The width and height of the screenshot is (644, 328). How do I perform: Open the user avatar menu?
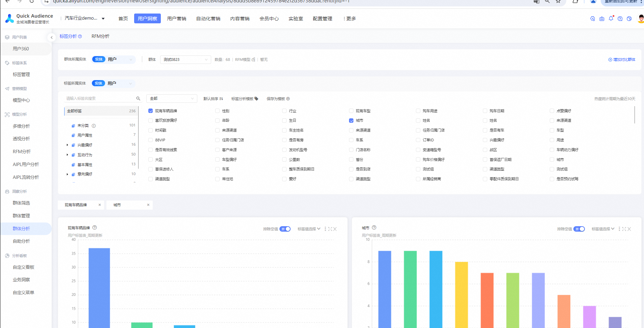[640, 19]
